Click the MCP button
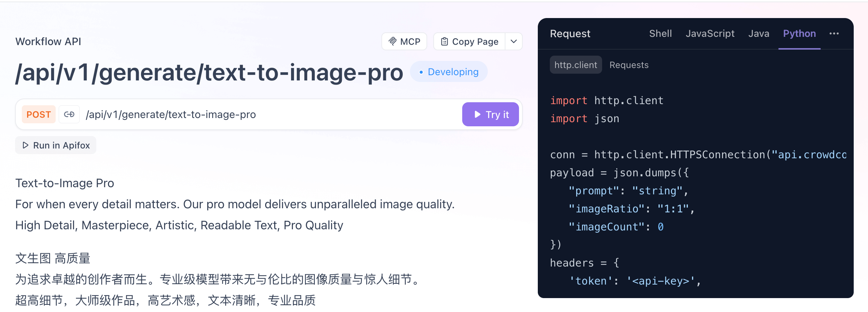The width and height of the screenshot is (868, 312). (404, 41)
